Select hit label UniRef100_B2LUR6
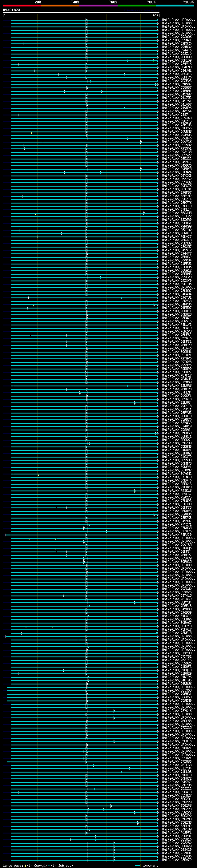197x868 pixels. click(177, 386)
